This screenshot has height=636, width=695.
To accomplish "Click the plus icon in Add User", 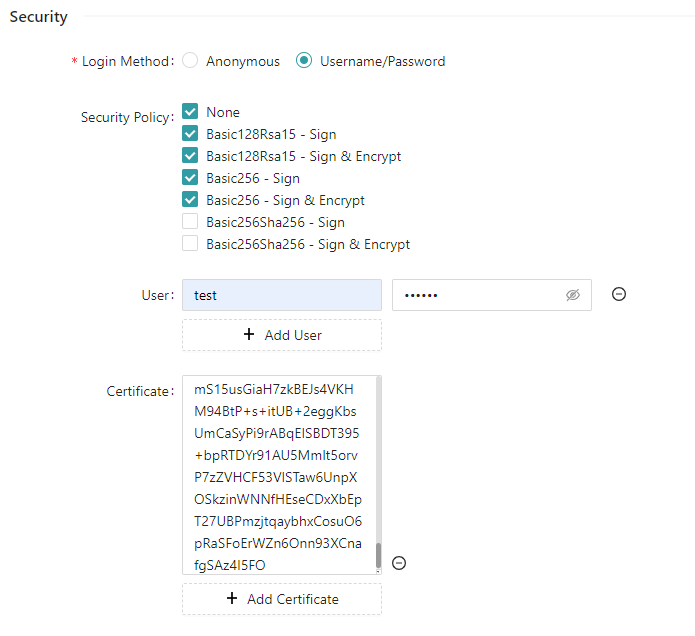I will click(x=249, y=334).
